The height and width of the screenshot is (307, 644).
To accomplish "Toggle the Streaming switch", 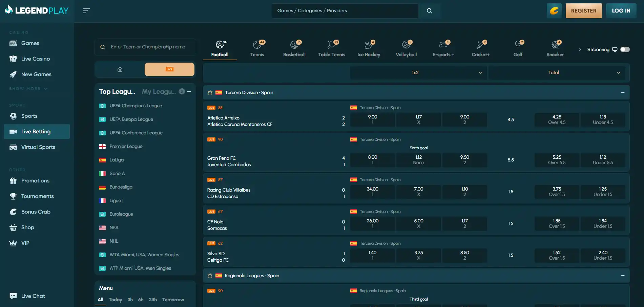I will tap(625, 49).
